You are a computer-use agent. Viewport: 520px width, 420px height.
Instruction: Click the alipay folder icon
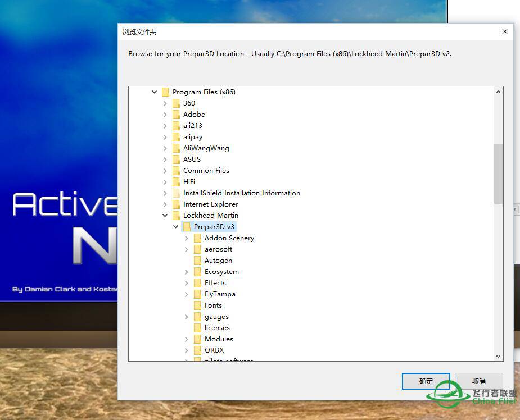pyautogui.click(x=176, y=137)
